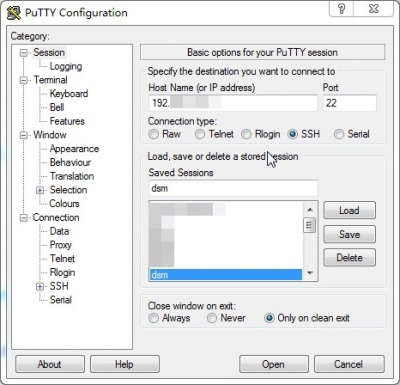The image size is (400, 385).
Task: Open the Proxy settings category
Action: [61, 245]
